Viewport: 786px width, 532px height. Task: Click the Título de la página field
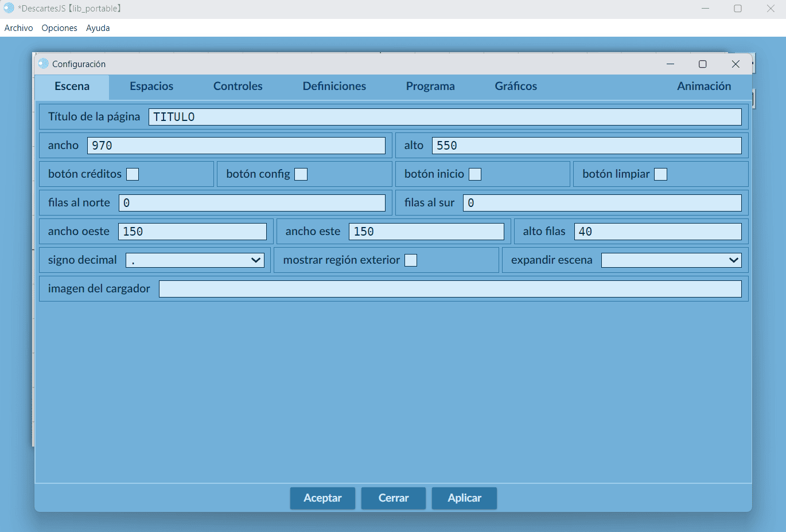pyautogui.click(x=445, y=117)
